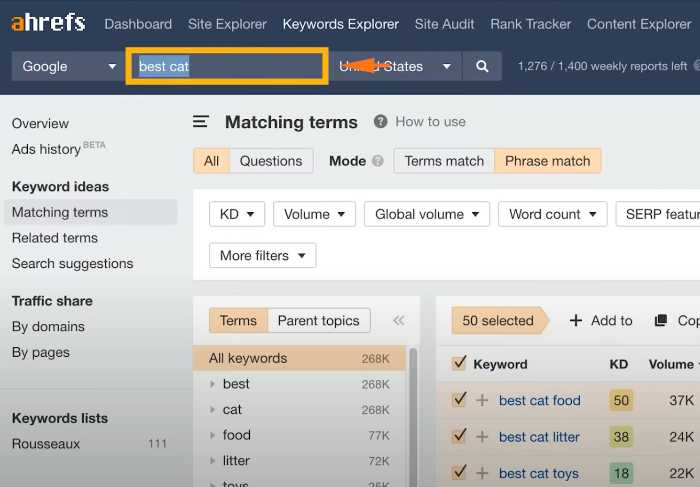Select the Terms tab

click(x=238, y=320)
